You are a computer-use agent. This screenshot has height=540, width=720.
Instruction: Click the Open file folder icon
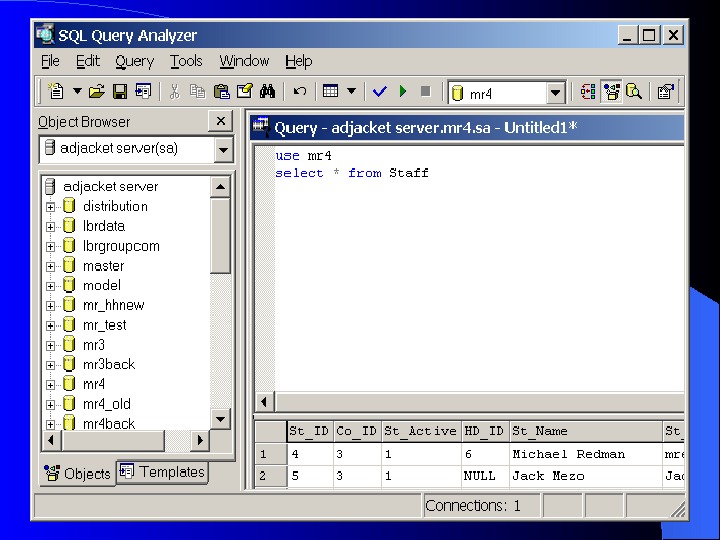coord(97,91)
